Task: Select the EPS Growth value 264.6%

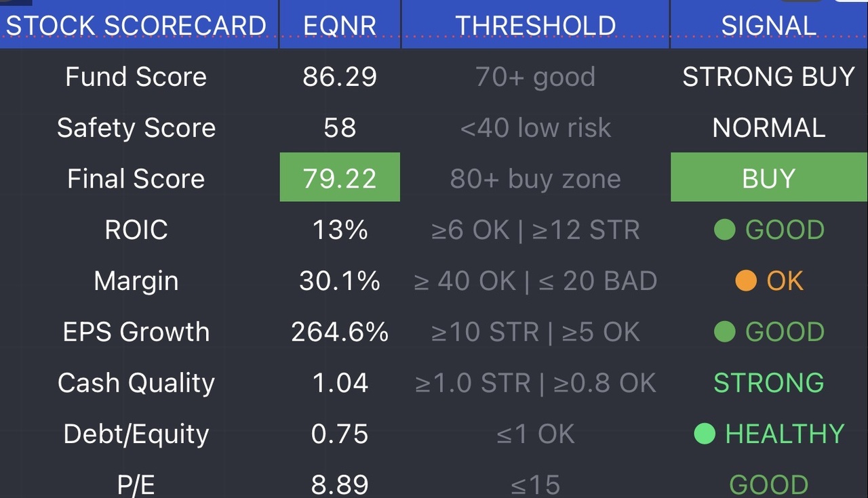Action: 340,332
